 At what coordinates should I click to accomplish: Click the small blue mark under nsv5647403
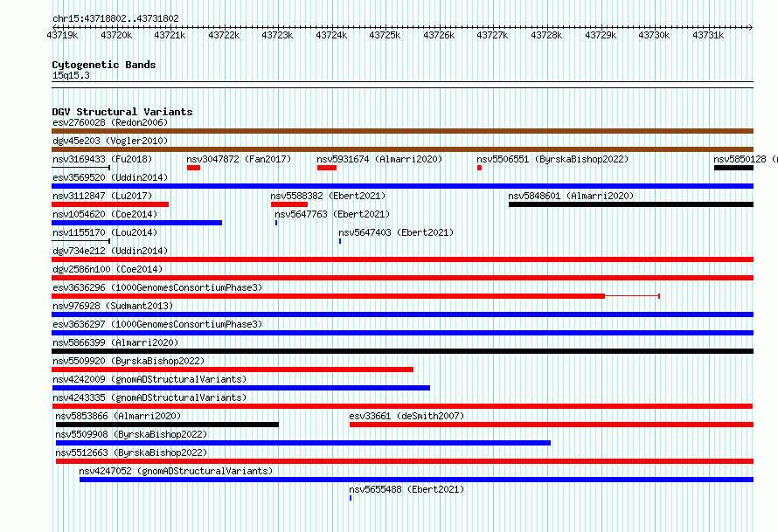pos(340,241)
